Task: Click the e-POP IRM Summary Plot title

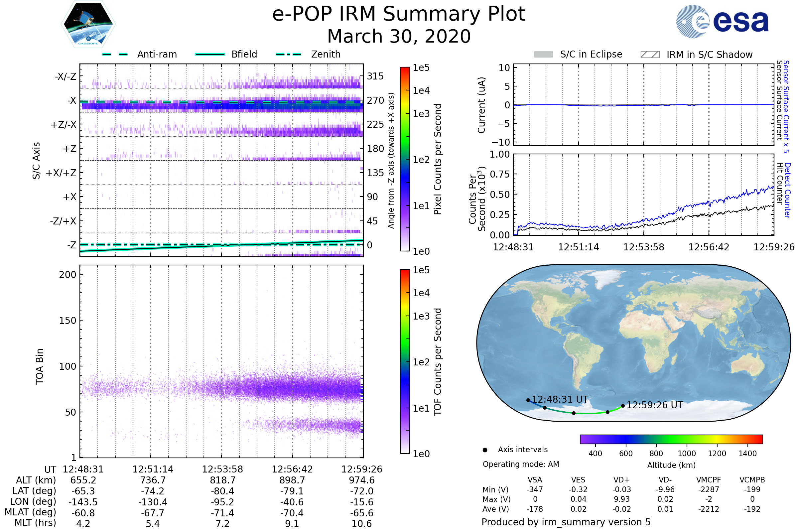Action: [x=399, y=14]
